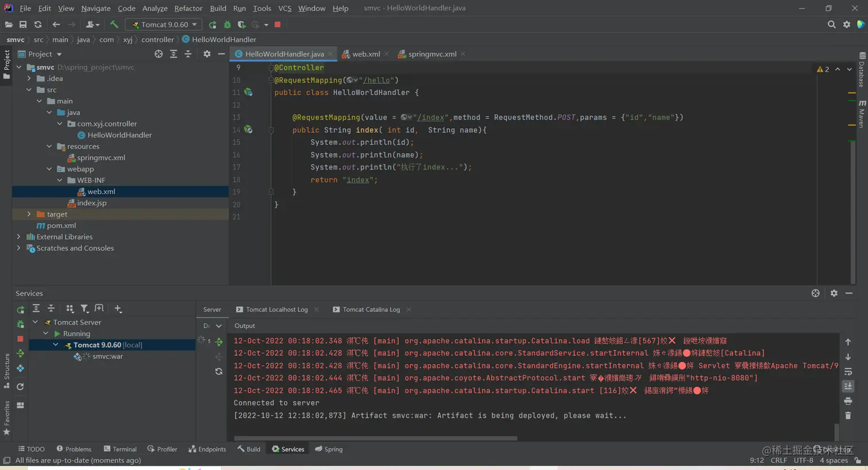Toggle the Maven tool window on right edge
This screenshot has height=470, width=868.
point(862,114)
